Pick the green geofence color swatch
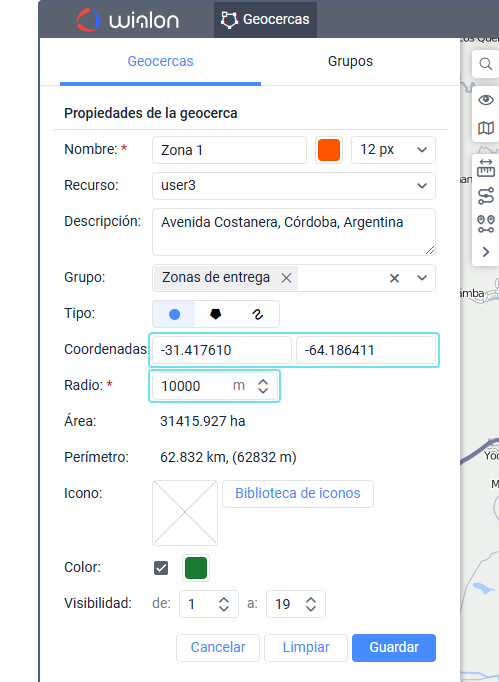 coord(196,568)
